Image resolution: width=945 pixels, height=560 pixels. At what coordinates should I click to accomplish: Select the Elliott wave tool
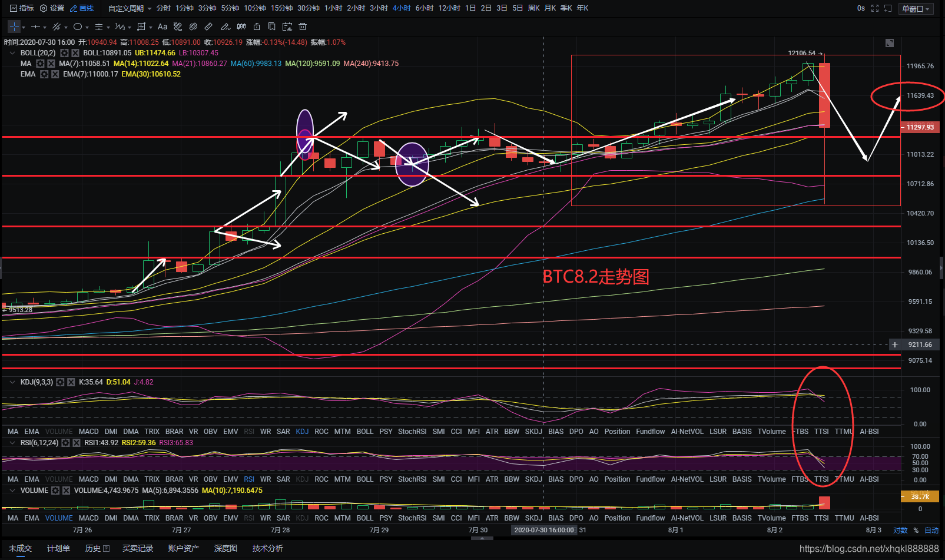[x=120, y=26]
